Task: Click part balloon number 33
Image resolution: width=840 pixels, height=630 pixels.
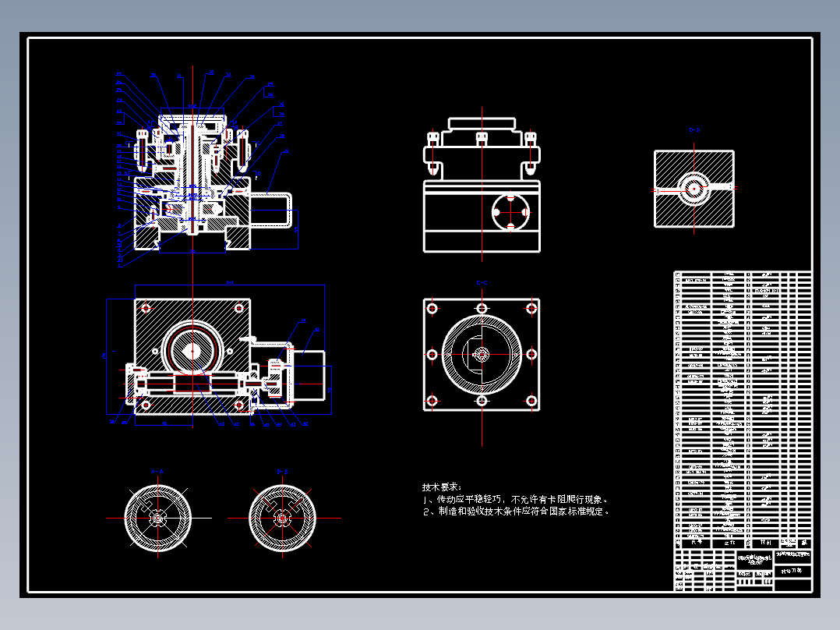Action: point(228,75)
